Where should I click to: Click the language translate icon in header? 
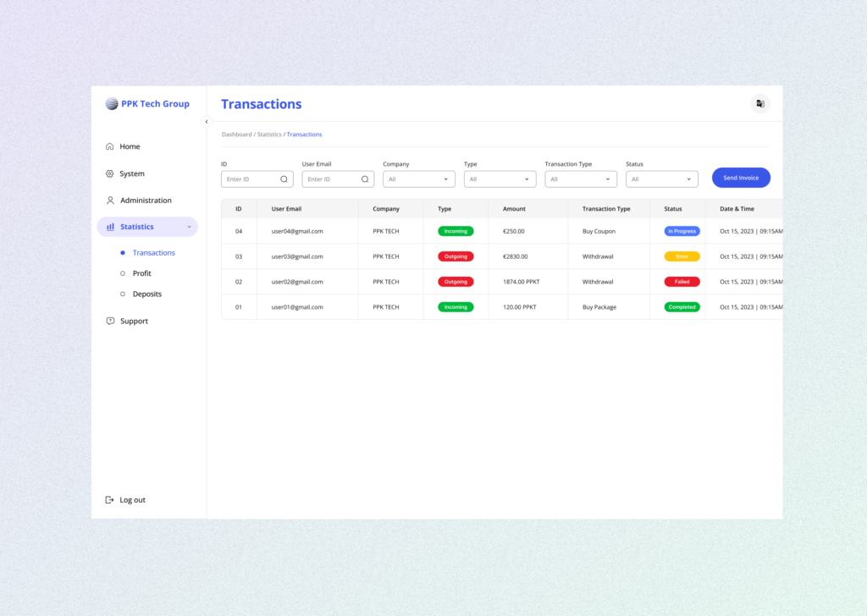759,104
